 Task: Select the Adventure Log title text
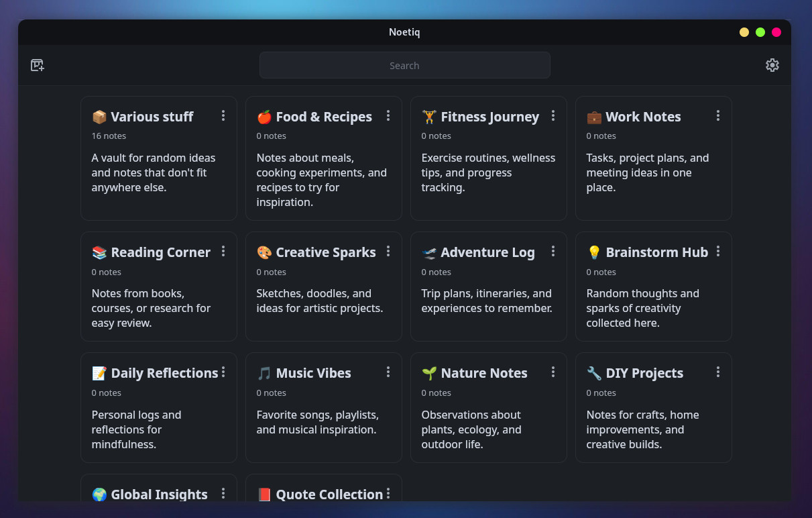488,252
